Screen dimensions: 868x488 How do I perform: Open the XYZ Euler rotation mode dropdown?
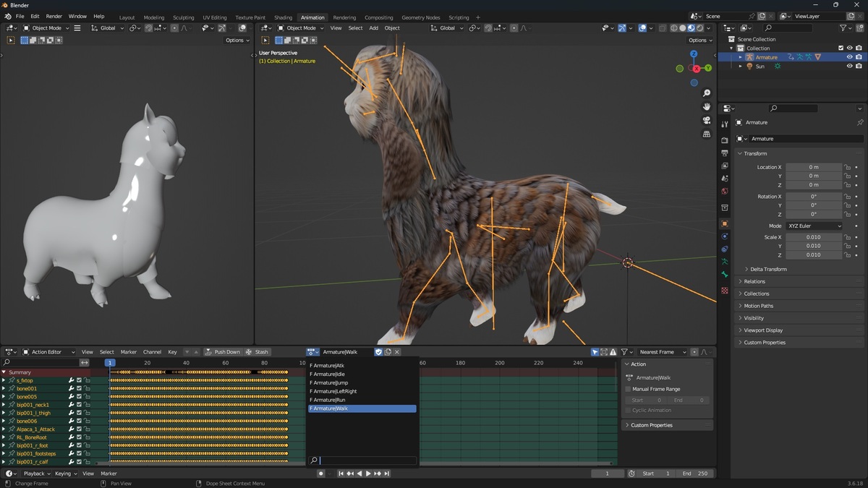click(814, 226)
